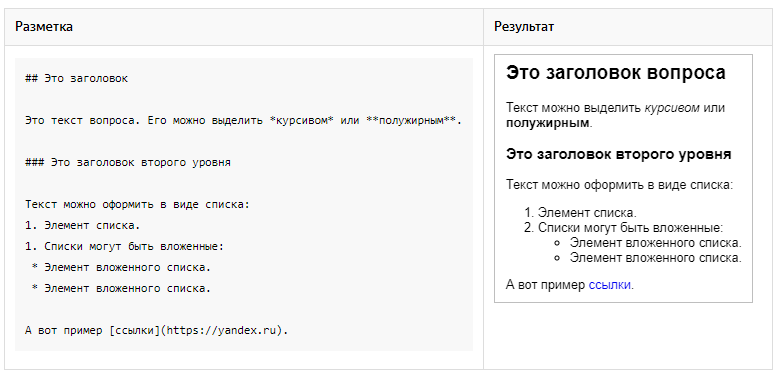Viewport: 780px width, 376px height.
Task: Click the Разметка column header
Action: tap(44, 27)
